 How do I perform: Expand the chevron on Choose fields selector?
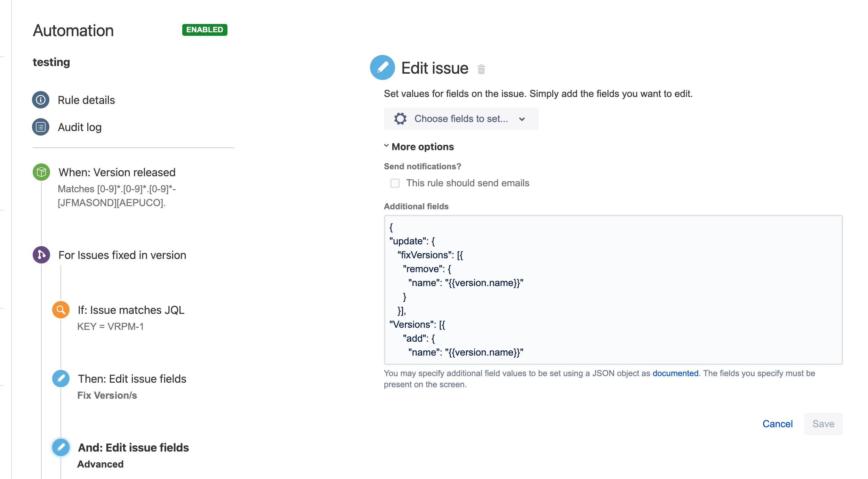coord(522,119)
